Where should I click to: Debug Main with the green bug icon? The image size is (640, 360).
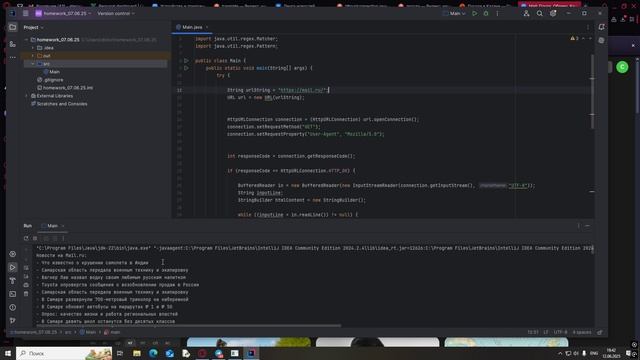click(486, 13)
